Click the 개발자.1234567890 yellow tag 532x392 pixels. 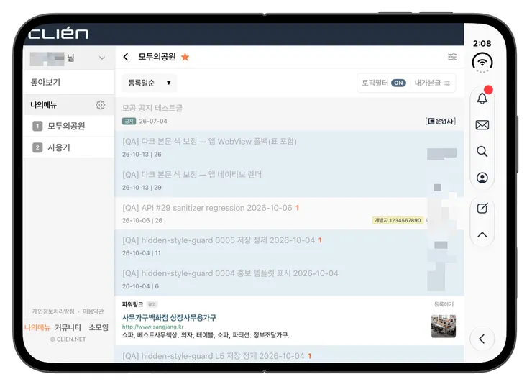pyautogui.click(x=398, y=220)
